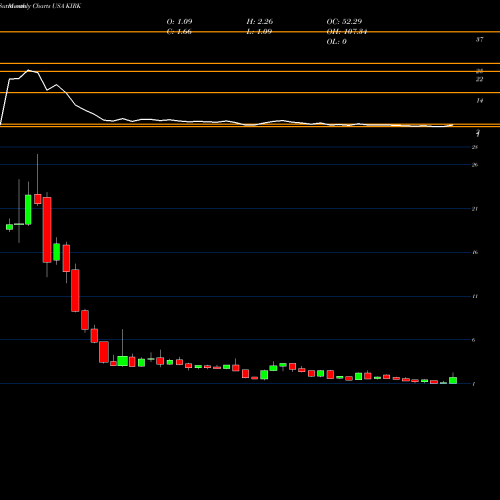Viewport: 500px width, 500px height.
Task: Click the chart title ending in 'Charts USA KIRK'
Action: click(x=40, y=6)
